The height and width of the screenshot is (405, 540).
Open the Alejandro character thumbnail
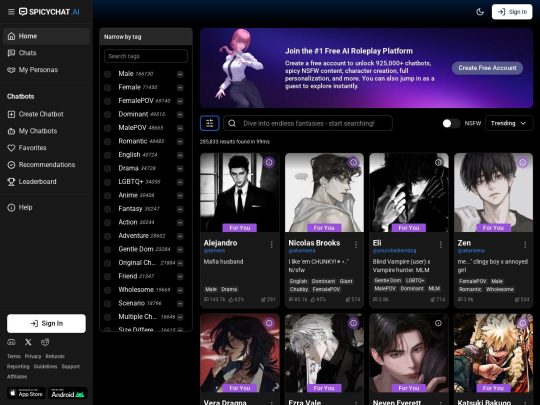(240, 193)
